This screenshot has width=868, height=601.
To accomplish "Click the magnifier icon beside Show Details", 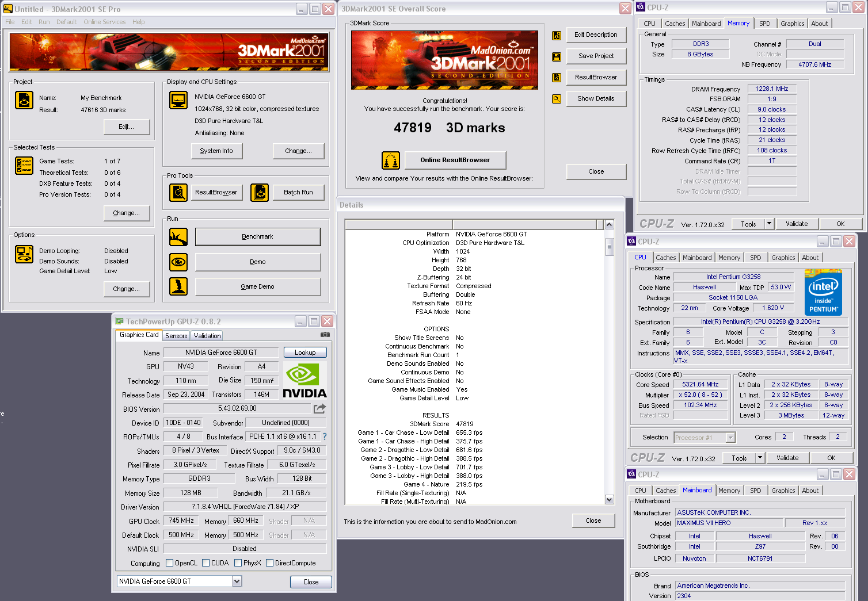I will click(x=557, y=99).
